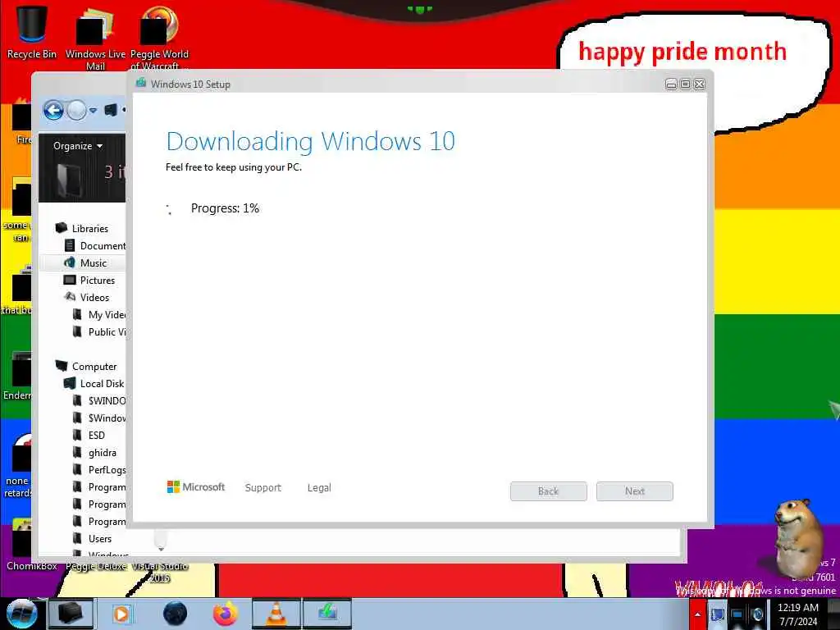Viewport: 840px width, 630px height.
Task: Show hidden system tray icons
Action: click(x=697, y=614)
